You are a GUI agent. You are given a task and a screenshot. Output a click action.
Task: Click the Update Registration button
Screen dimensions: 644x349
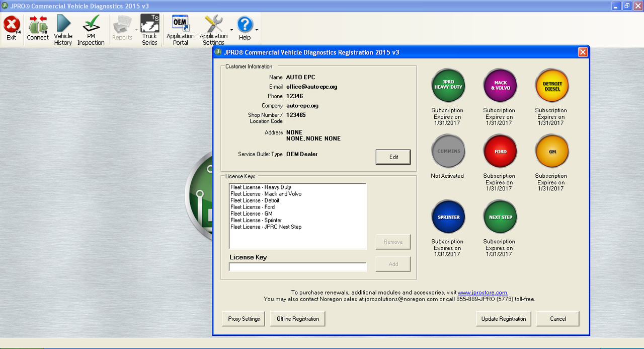coord(503,319)
